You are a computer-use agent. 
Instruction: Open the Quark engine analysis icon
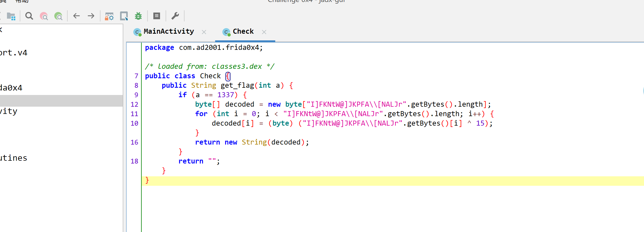coord(124,16)
